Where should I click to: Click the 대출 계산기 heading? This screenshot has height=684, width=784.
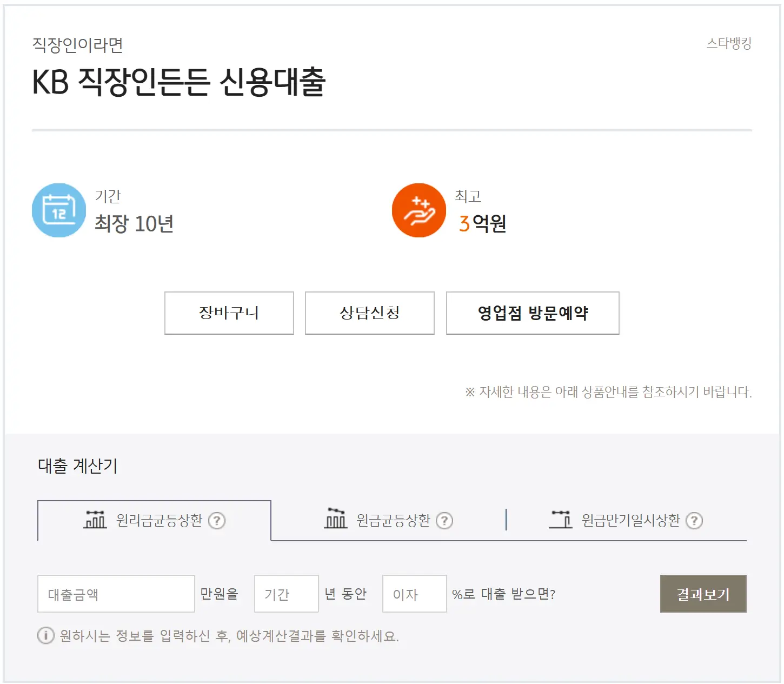click(x=78, y=466)
